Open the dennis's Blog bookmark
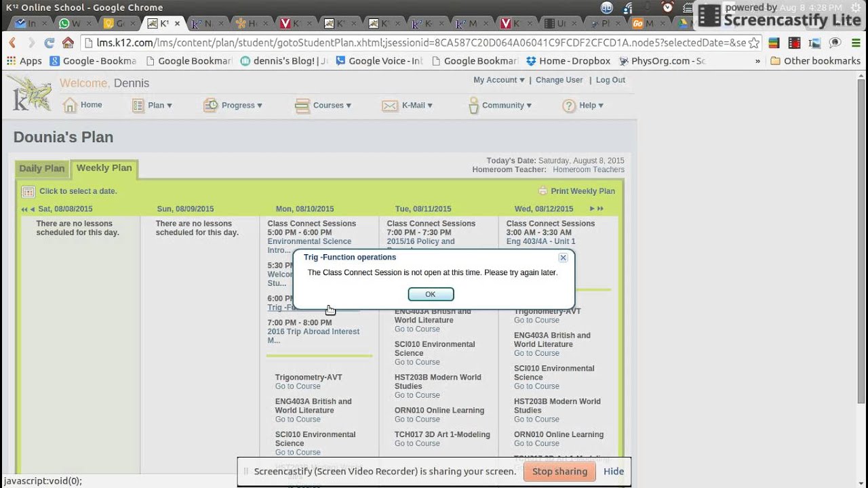The width and height of the screenshot is (868, 488). point(283,60)
